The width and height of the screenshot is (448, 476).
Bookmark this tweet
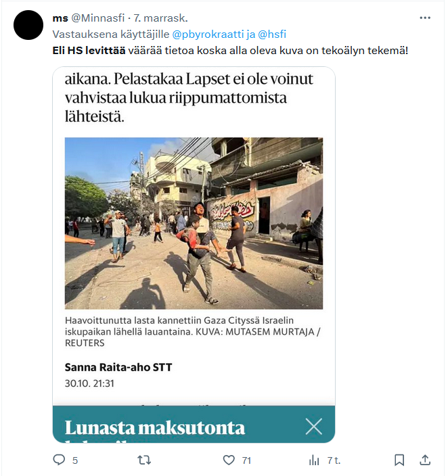click(x=399, y=460)
